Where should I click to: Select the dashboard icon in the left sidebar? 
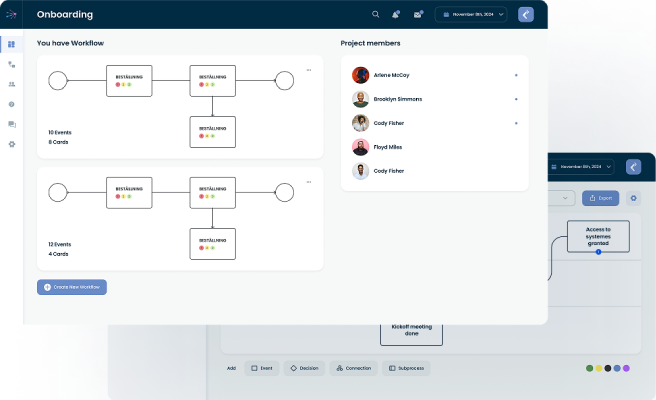point(11,44)
